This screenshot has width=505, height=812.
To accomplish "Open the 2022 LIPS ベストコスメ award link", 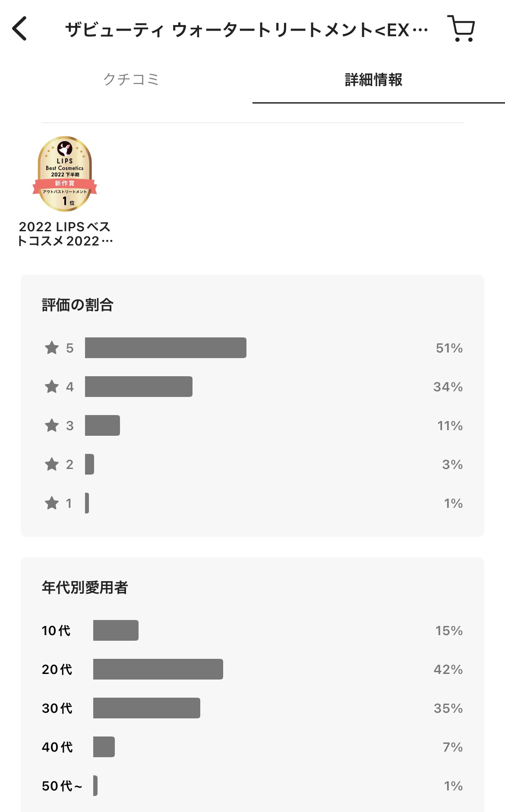I will 65,234.
